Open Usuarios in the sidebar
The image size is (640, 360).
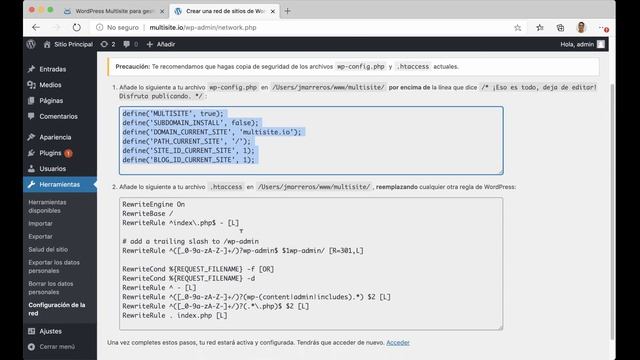(x=52, y=169)
